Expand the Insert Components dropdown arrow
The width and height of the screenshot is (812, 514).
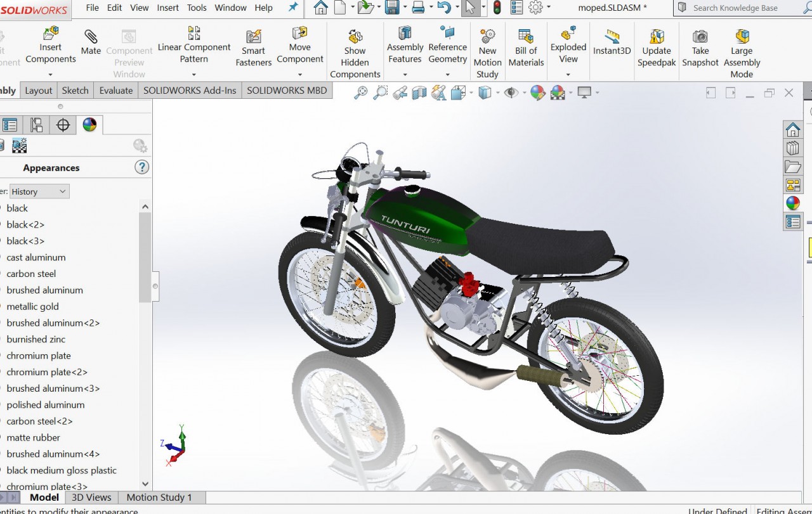50,74
